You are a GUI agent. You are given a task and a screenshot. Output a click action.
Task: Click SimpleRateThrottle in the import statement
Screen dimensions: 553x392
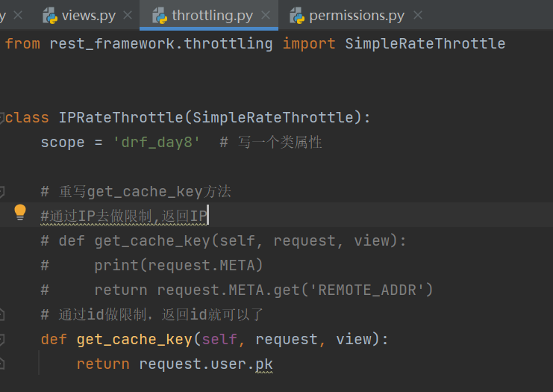coord(425,43)
